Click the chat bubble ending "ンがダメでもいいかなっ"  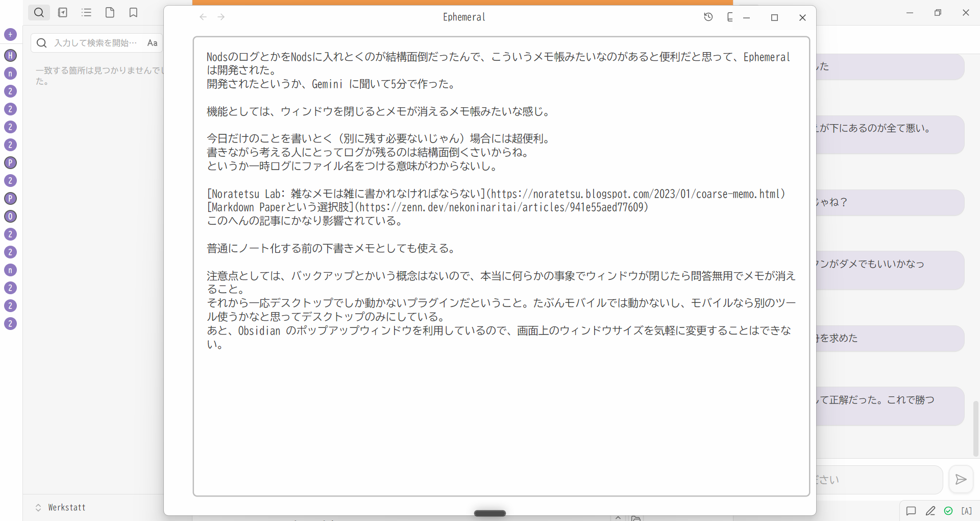pos(890,271)
